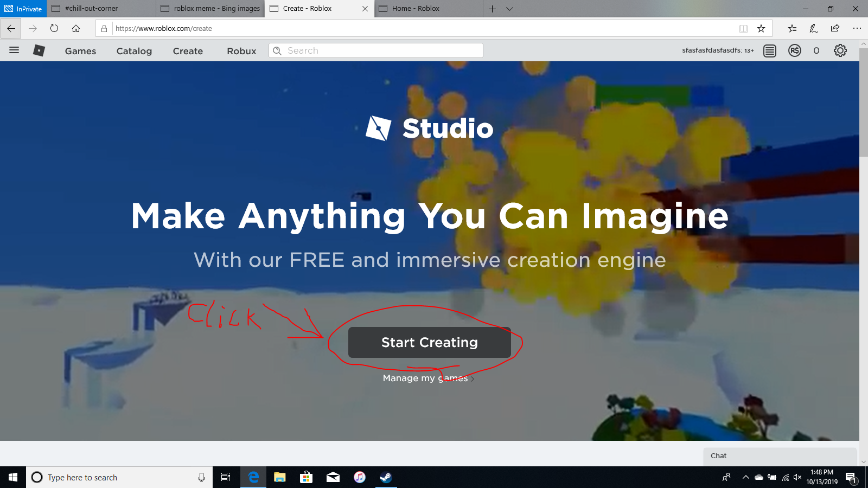Open the Catalog navigation item
868x488 pixels.
click(x=134, y=51)
